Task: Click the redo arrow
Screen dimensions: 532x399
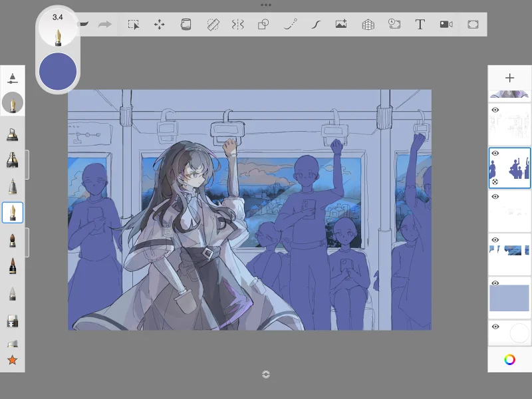Action: [105, 25]
